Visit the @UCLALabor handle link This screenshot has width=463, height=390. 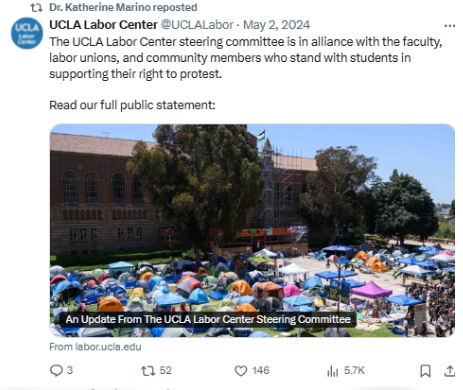[197, 25]
